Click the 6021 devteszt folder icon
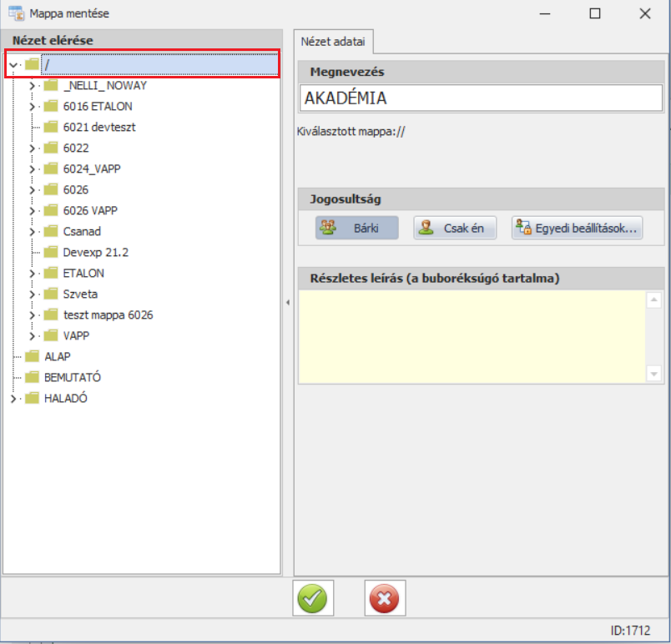 (x=51, y=127)
